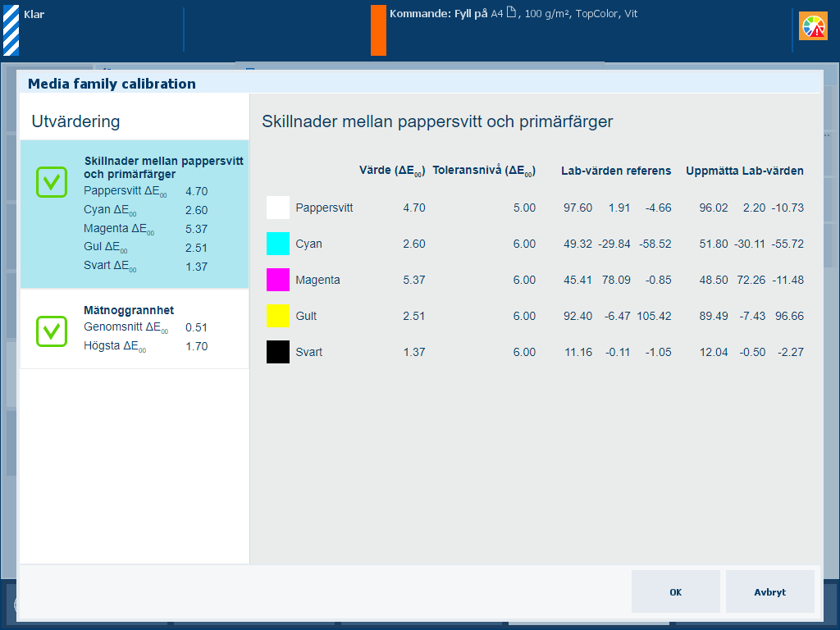Click the Media family calibration title
The width and height of the screenshot is (840, 630).
pyautogui.click(x=112, y=84)
